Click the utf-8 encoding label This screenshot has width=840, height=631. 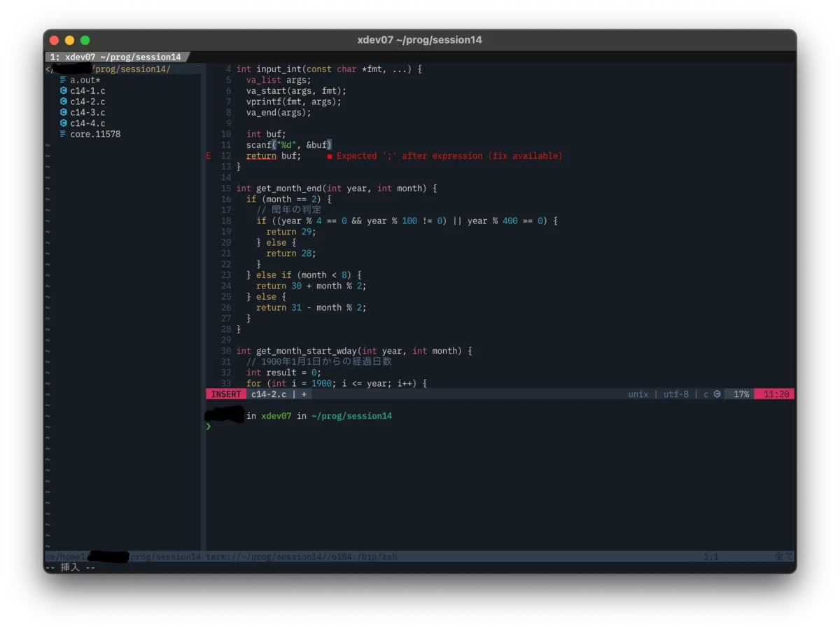[x=676, y=394]
